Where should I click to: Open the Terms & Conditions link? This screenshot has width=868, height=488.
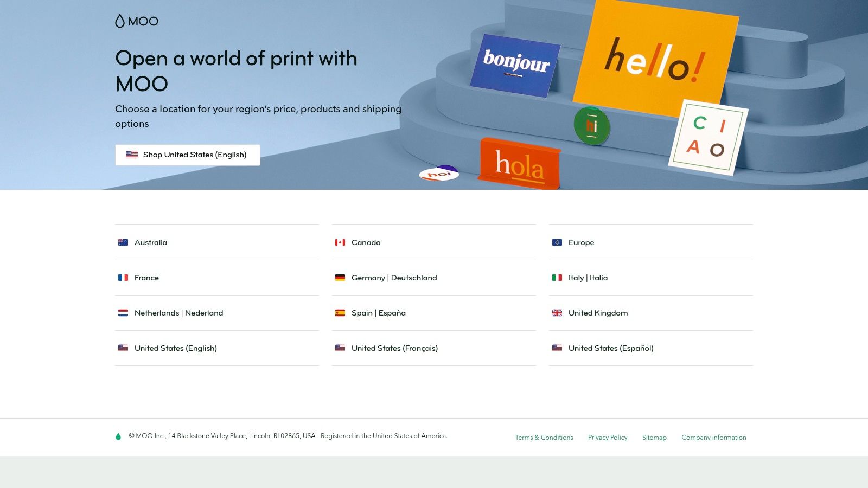(x=544, y=438)
